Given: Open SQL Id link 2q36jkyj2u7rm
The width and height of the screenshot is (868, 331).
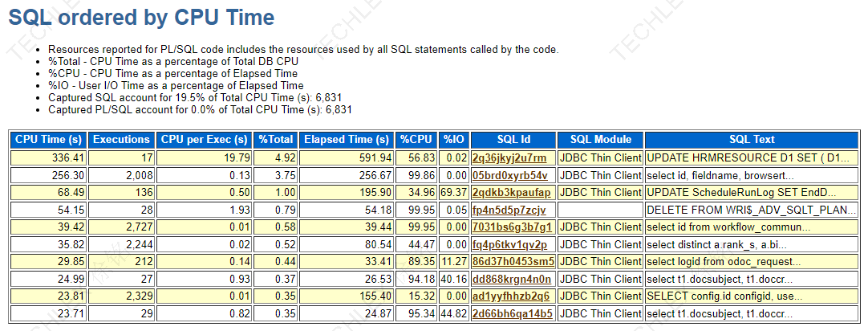Looking at the screenshot, I should 509,157.
